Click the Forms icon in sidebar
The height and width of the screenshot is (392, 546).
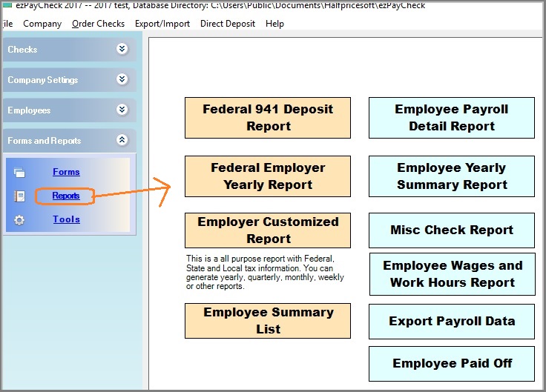coord(20,173)
